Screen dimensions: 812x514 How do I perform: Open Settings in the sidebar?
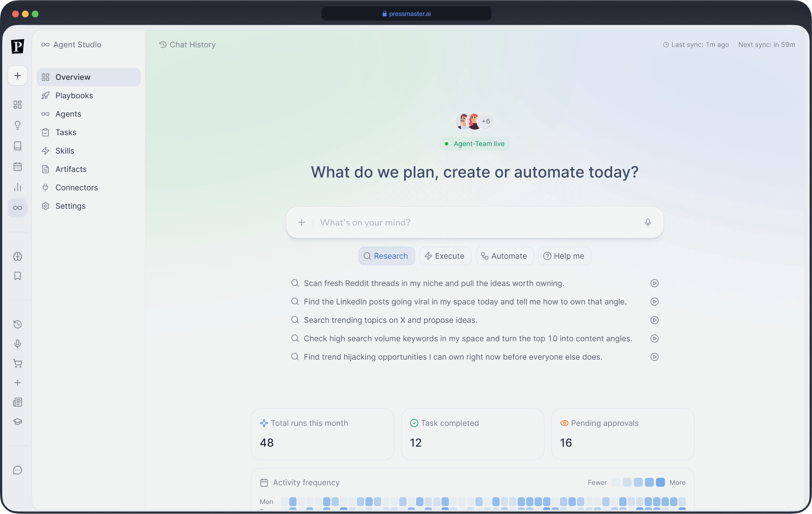tap(89, 206)
